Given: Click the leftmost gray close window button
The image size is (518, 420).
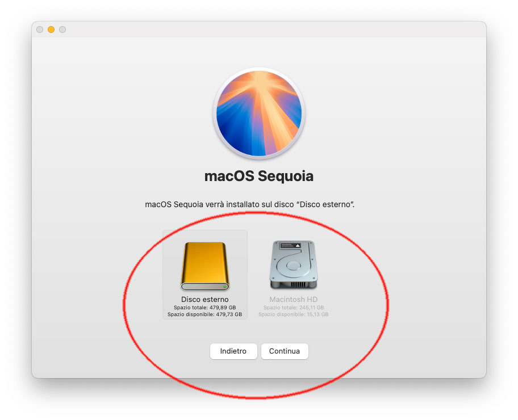Looking at the screenshot, I should tap(40, 30).
